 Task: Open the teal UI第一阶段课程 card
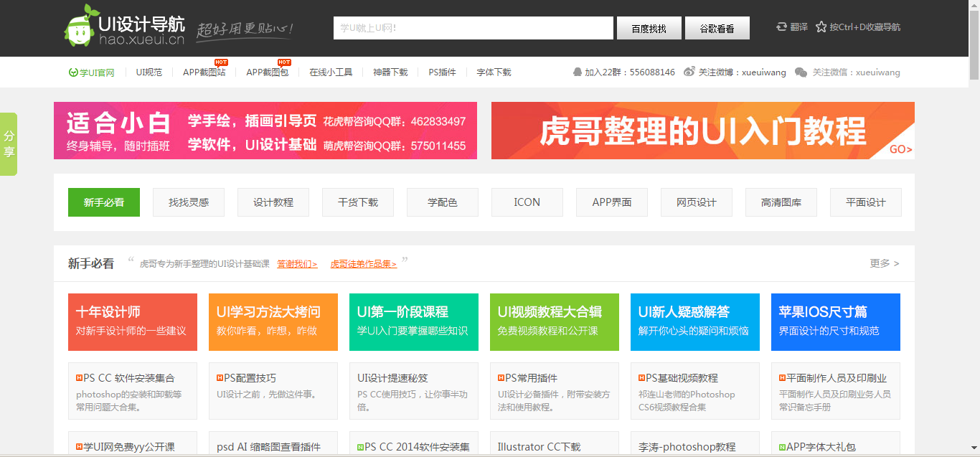point(414,322)
